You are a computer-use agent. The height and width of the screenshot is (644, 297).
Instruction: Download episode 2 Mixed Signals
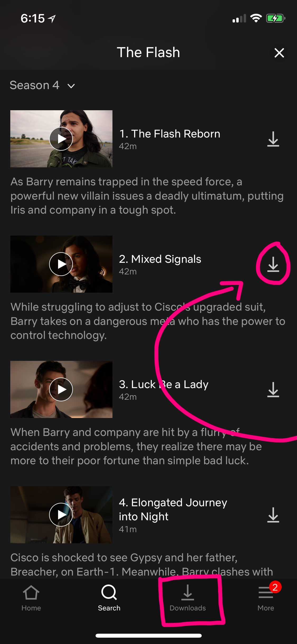[x=273, y=264]
